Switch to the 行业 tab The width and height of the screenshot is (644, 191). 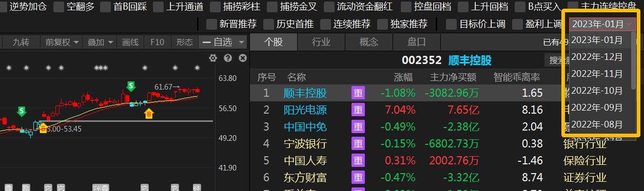click(x=321, y=42)
